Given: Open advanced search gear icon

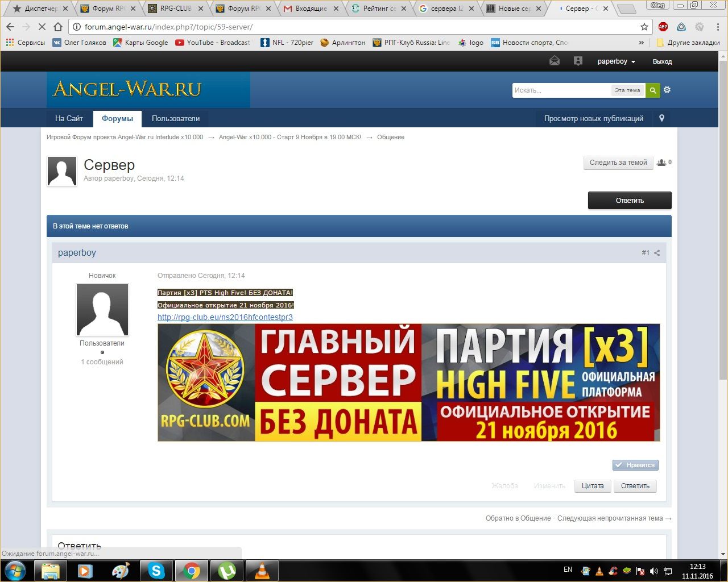Looking at the screenshot, I should coord(667,90).
